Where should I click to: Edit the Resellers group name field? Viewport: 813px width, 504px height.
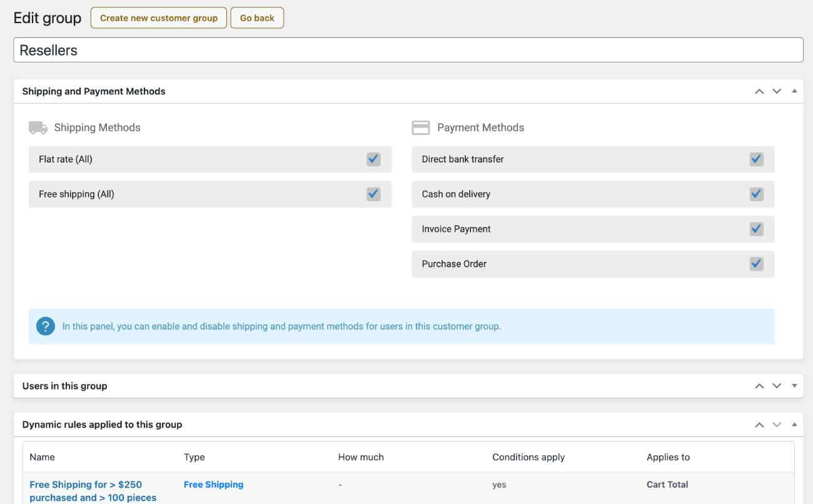[x=408, y=50]
